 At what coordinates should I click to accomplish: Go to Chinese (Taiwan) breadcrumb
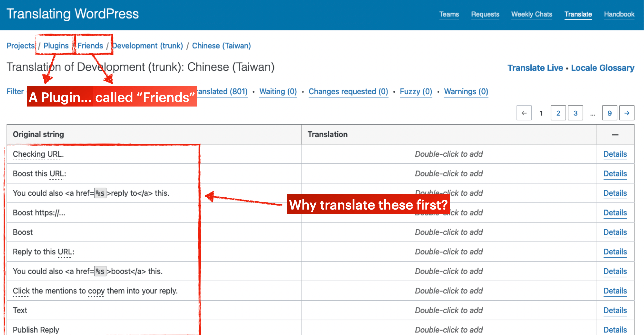(221, 46)
